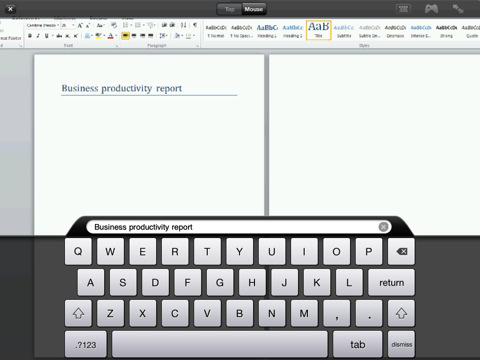Select Center alignment in the ribbon
Screen dimensions: 480x360
point(134,36)
